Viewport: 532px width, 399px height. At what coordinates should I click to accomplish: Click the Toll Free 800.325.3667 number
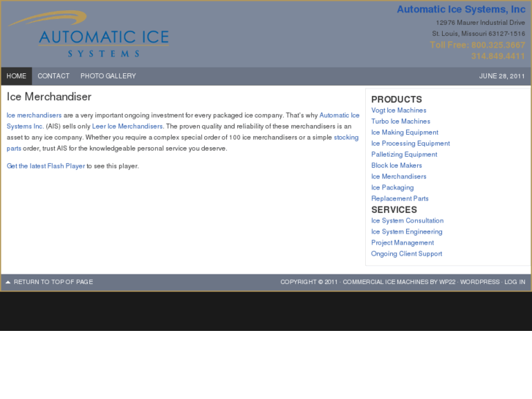[477, 45]
